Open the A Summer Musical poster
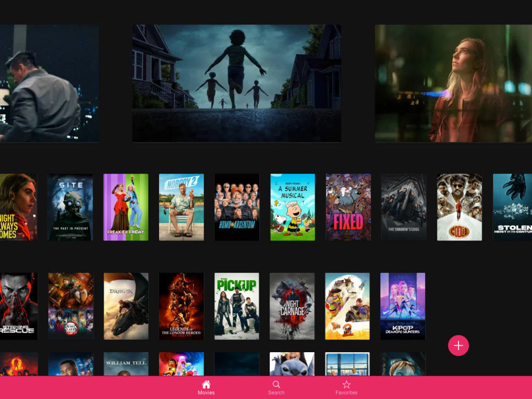Screen dimensions: 532x399 [x=293, y=207]
